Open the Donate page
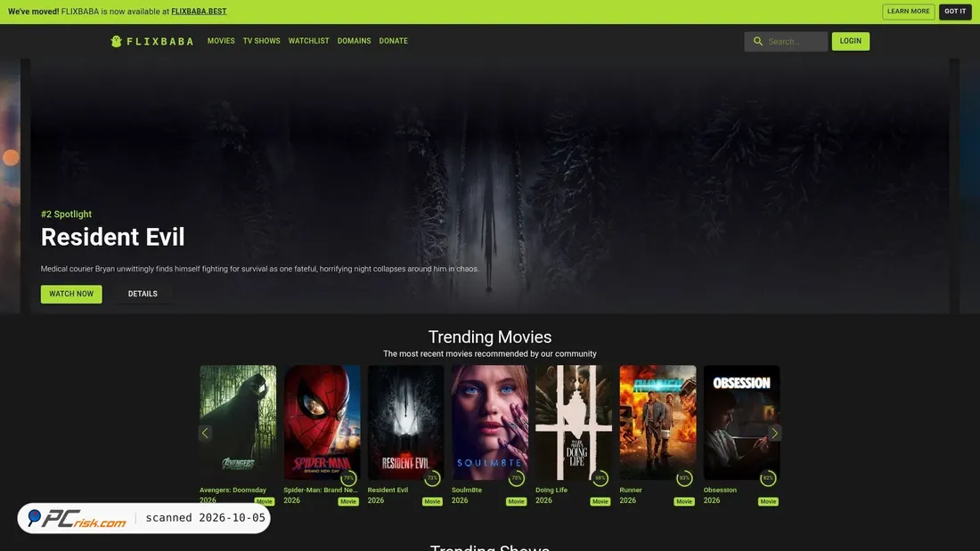Viewport: 980px width, 551px height. coord(393,41)
